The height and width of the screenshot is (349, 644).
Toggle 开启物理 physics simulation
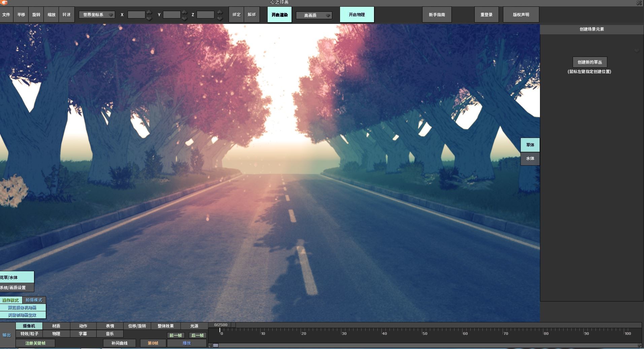357,14
